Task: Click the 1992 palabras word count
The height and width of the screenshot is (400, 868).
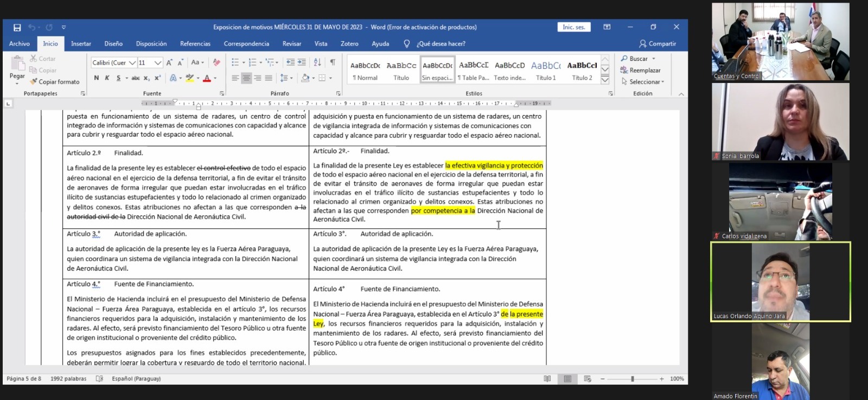Action: pyautogui.click(x=68, y=379)
